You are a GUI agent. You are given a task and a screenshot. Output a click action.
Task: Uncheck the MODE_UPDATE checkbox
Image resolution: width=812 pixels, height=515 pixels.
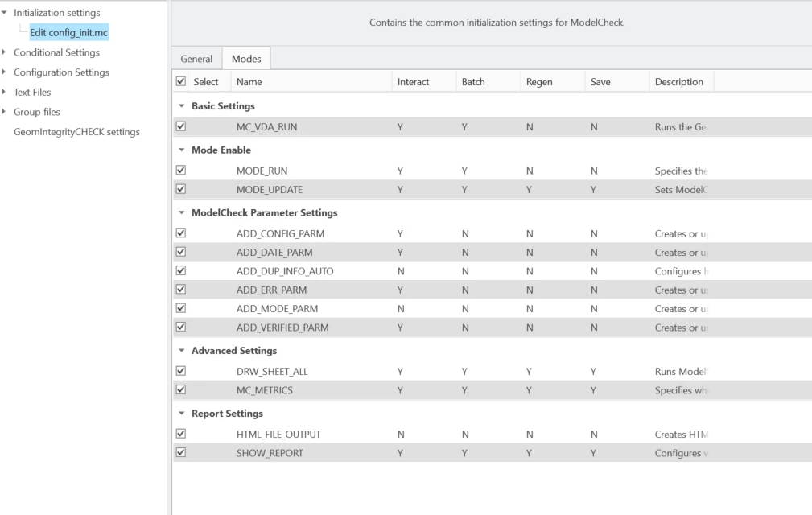click(x=181, y=189)
